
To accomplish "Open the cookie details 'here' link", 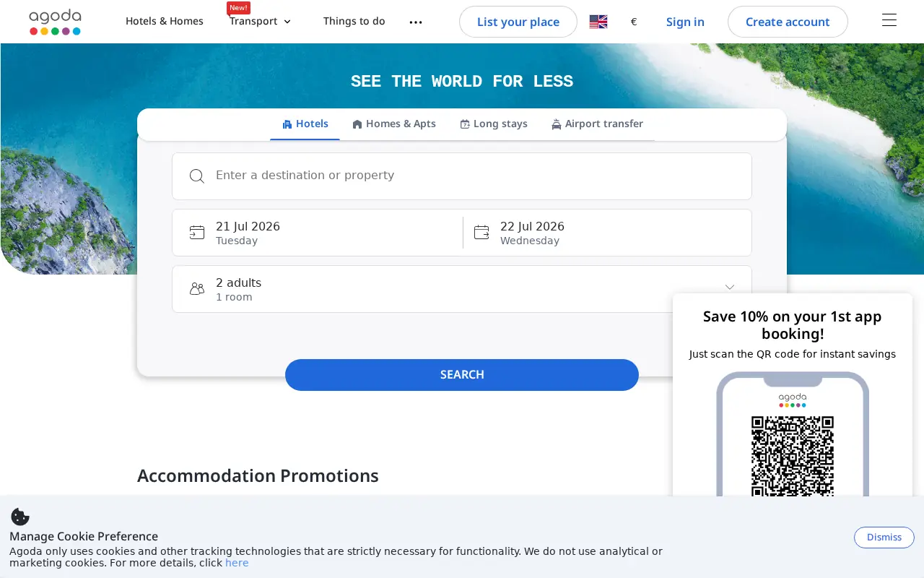I will pos(237,563).
